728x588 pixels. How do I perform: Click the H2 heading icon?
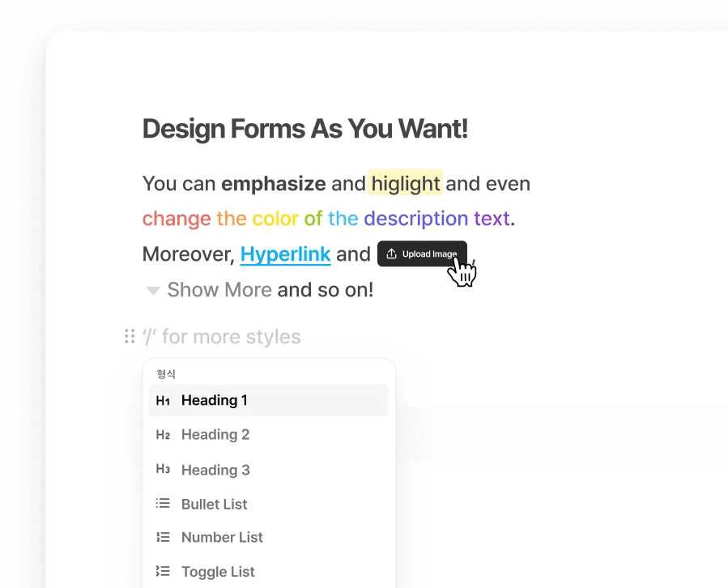click(163, 435)
